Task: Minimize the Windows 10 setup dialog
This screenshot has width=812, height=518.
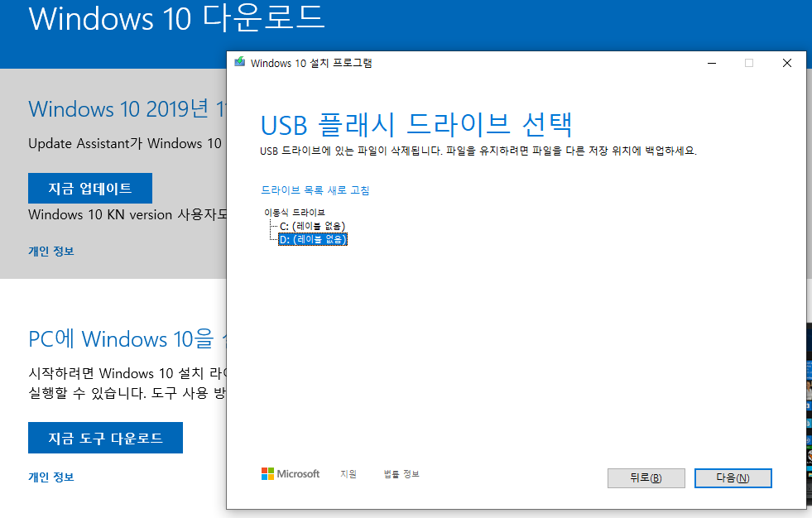Action: pos(712,63)
